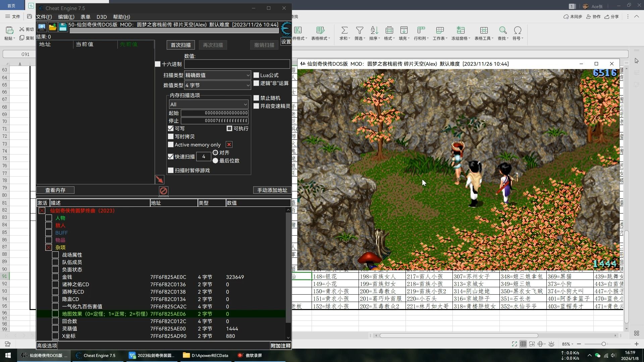Uncheck the 快速扫描 fast scan checkbox
This screenshot has height=362, width=644.
(171, 157)
